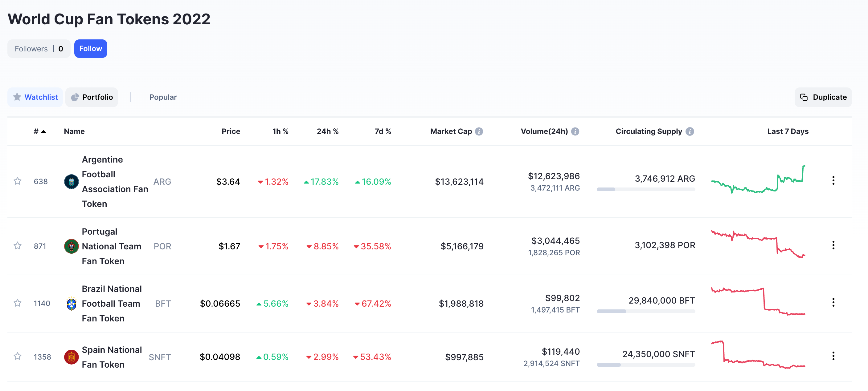
Task: Sort by the Circulating Supply column header
Action: (x=649, y=131)
